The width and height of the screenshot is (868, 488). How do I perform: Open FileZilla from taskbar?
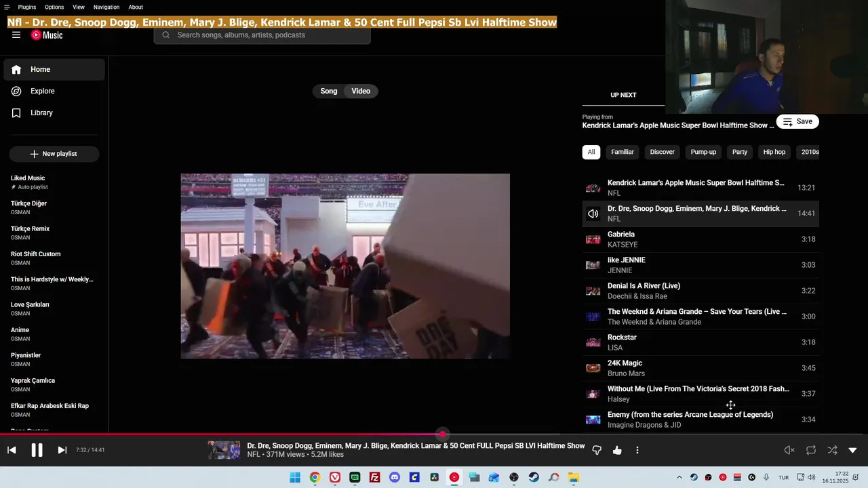(374, 477)
